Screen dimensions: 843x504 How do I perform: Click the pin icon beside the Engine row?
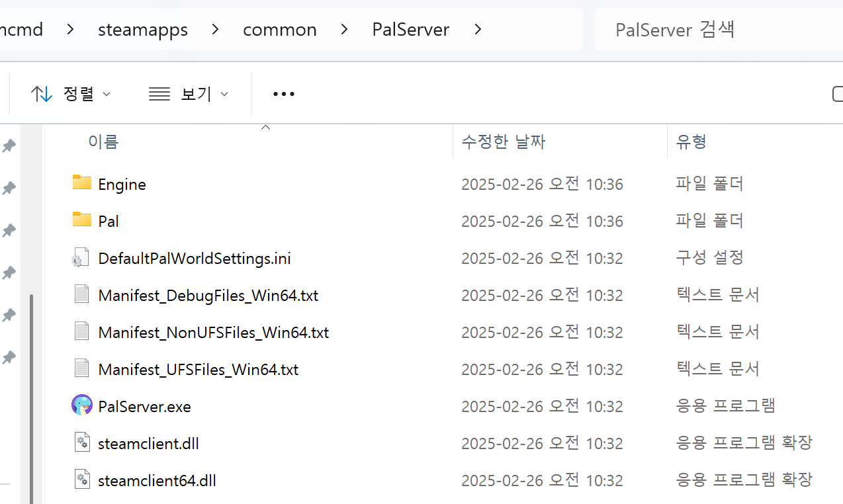pyautogui.click(x=9, y=189)
